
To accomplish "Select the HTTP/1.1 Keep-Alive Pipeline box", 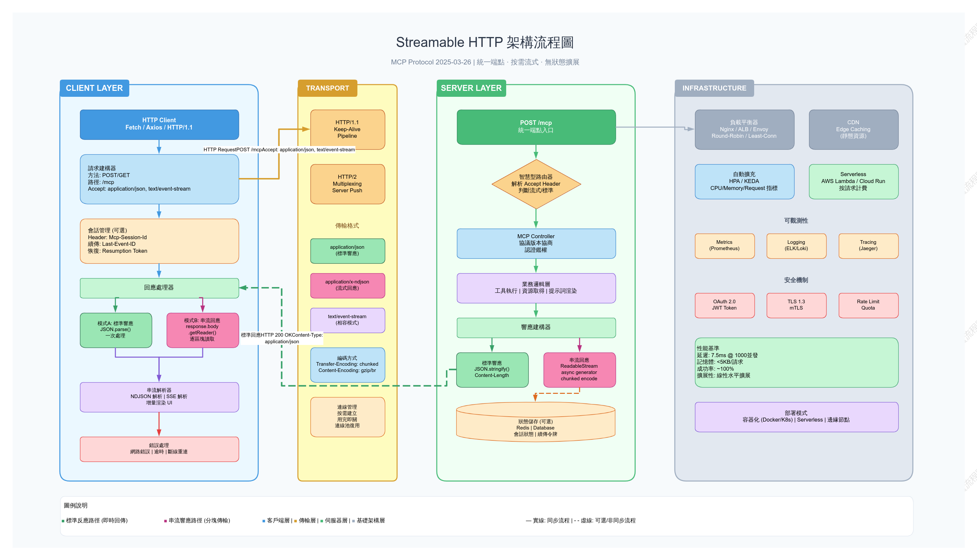I will (x=347, y=129).
